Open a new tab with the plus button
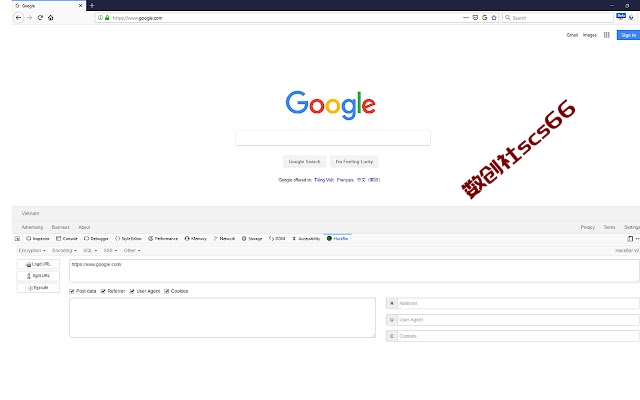This screenshot has height=400, width=640. (x=92, y=5)
